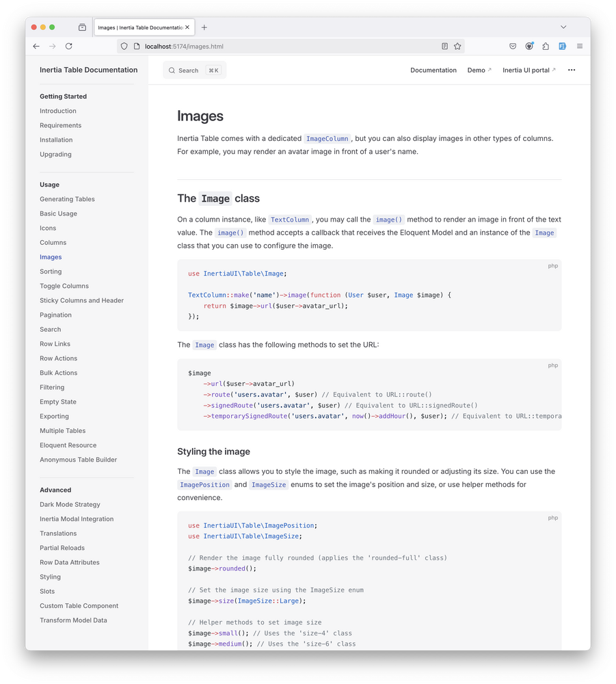Open the three-dots extra menu in navbar
The height and width of the screenshot is (684, 616).
pos(572,70)
